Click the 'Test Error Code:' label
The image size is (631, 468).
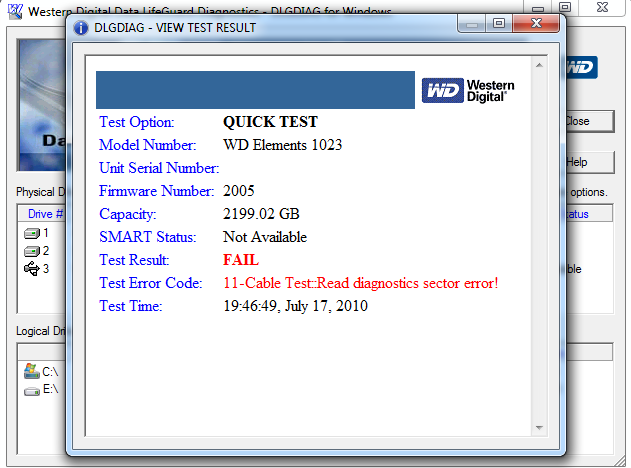(151, 283)
